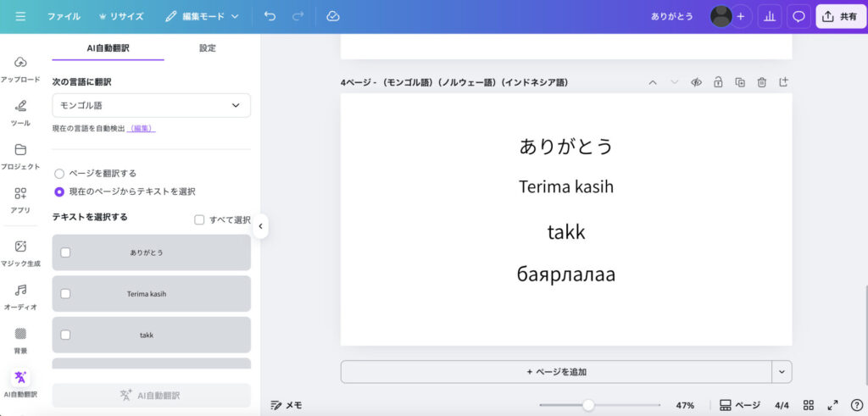Switch to the 設定 tab
The width and height of the screenshot is (868, 416).
point(208,48)
